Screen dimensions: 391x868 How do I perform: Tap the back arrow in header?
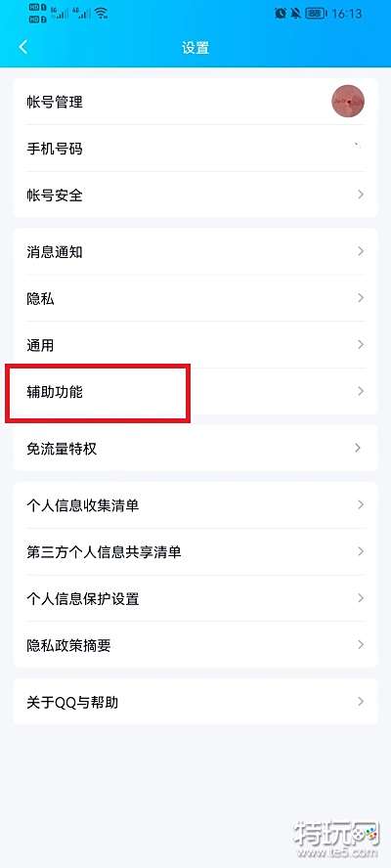(x=23, y=47)
